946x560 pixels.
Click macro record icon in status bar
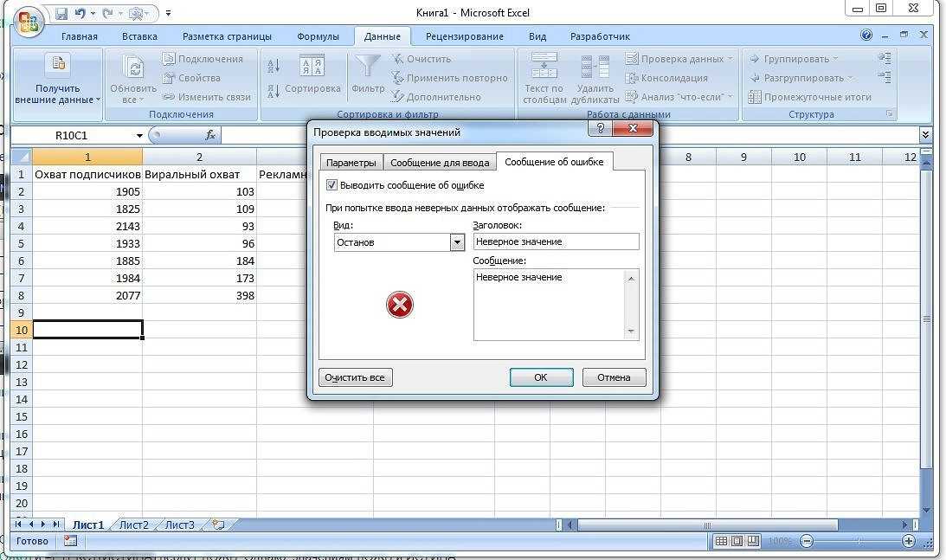coord(71,541)
